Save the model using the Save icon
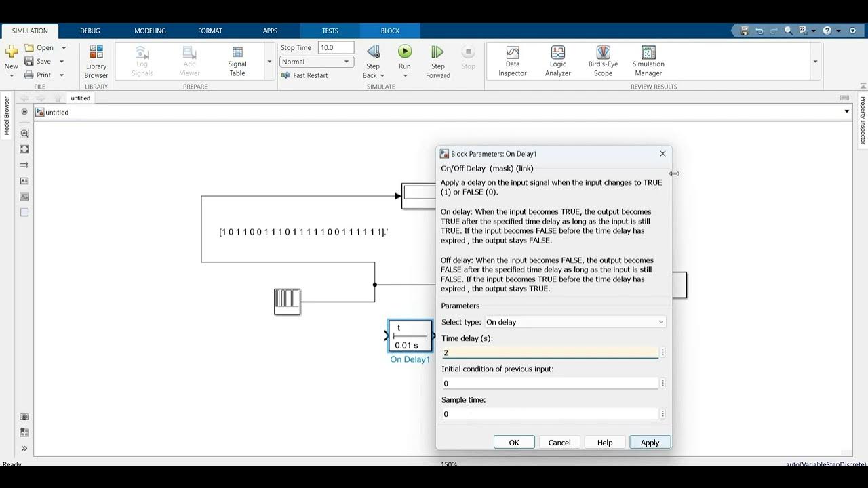868x488 pixels. coord(30,61)
